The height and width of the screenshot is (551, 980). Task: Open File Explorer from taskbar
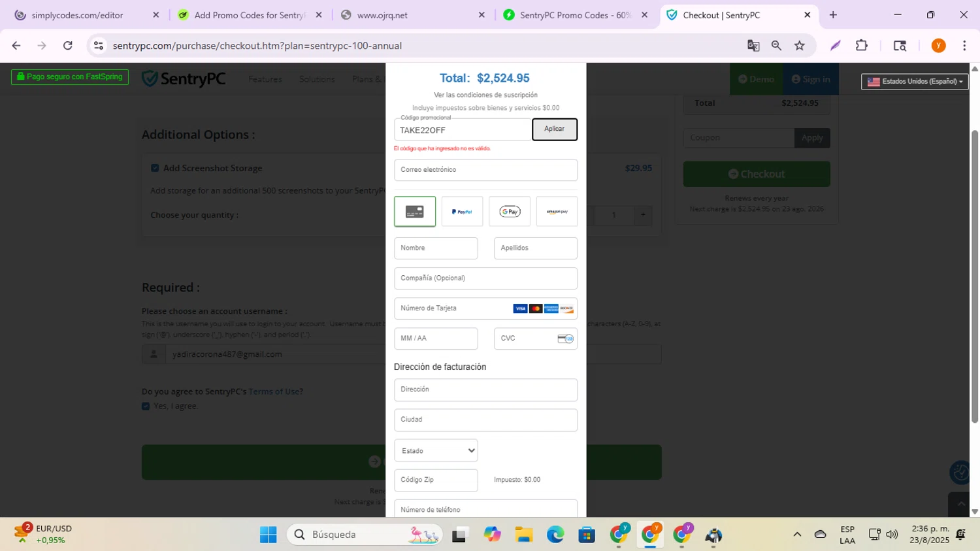(523, 535)
